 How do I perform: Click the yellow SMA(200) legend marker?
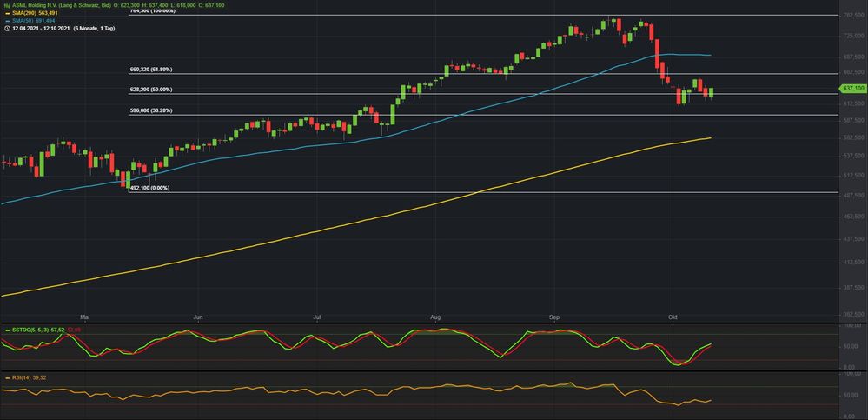pos(7,12)
